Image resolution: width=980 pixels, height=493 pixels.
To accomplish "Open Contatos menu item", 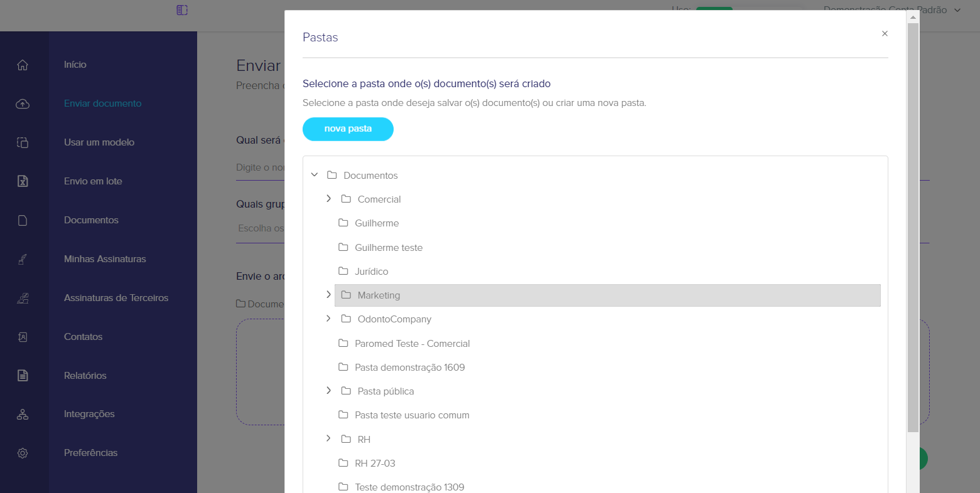I will click(x=83, y=337).
